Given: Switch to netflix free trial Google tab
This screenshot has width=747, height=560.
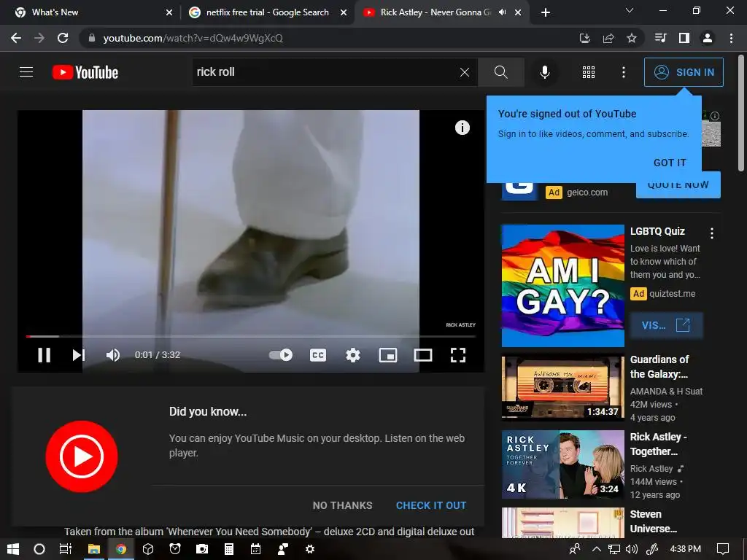Looking at the screenshot, I should (267, 12).
